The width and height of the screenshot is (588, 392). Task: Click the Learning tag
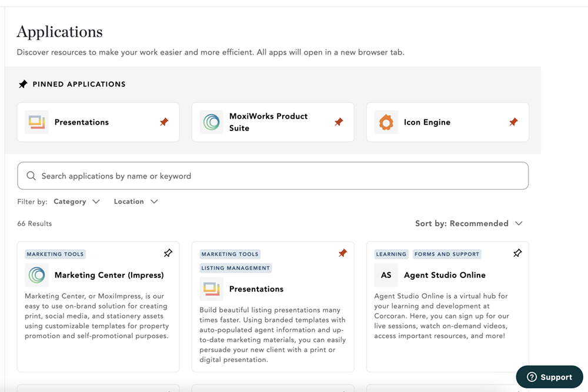pos(391,254)
